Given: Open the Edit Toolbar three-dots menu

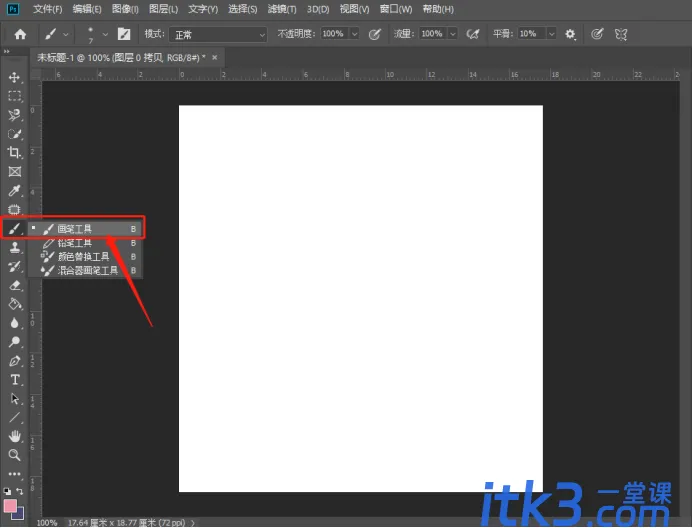Looking at the screenshot, I should 14,474.
